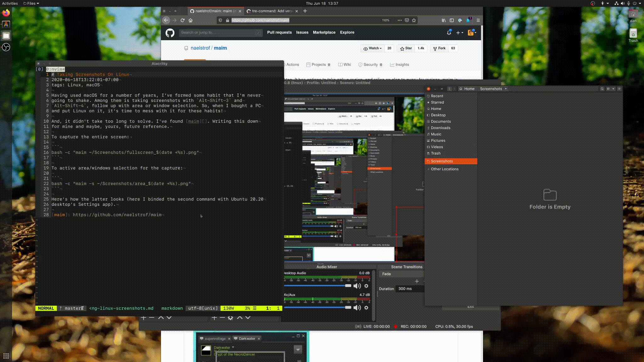The image size is (644, 362).
Task: Click the maim GitHub repository link
Action: click(220, 48)
